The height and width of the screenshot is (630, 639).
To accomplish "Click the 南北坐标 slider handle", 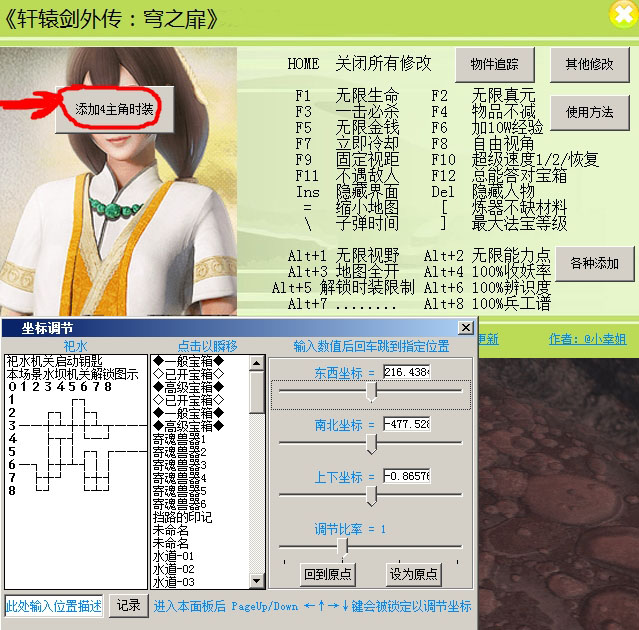I will [x=371, y=444].
